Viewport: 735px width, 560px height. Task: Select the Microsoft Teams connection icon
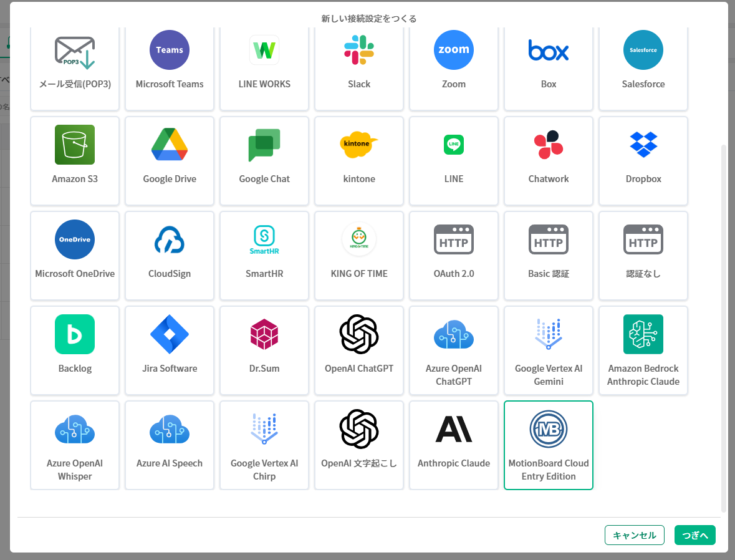[x=170, y=50]
